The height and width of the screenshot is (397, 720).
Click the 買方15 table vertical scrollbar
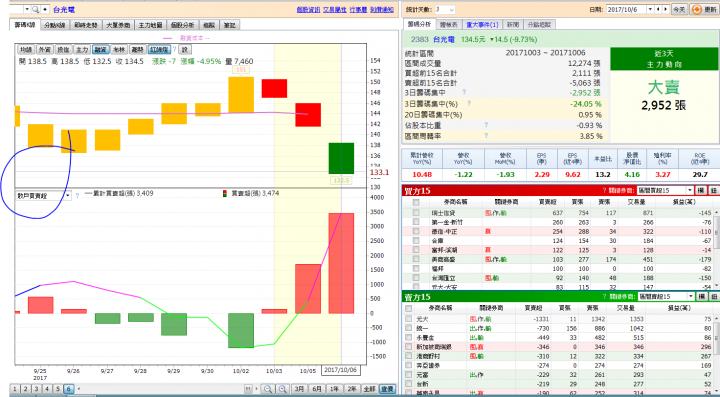716,248
